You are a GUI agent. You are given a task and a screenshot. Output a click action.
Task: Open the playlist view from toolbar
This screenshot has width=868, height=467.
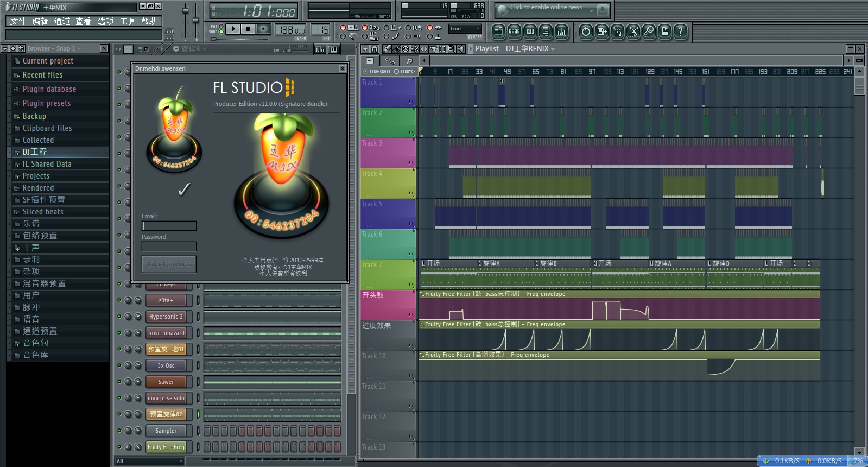point(498,31)
